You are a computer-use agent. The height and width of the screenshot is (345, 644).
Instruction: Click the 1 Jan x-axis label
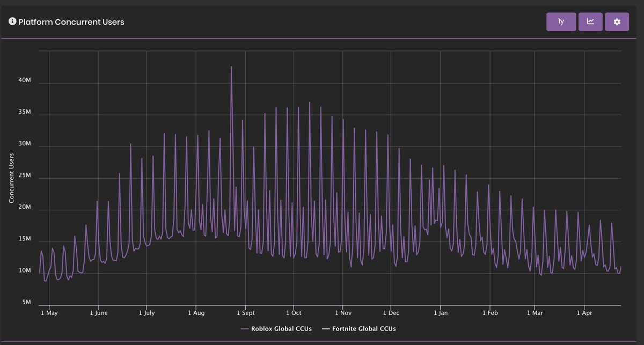click(x=440, y=312)
